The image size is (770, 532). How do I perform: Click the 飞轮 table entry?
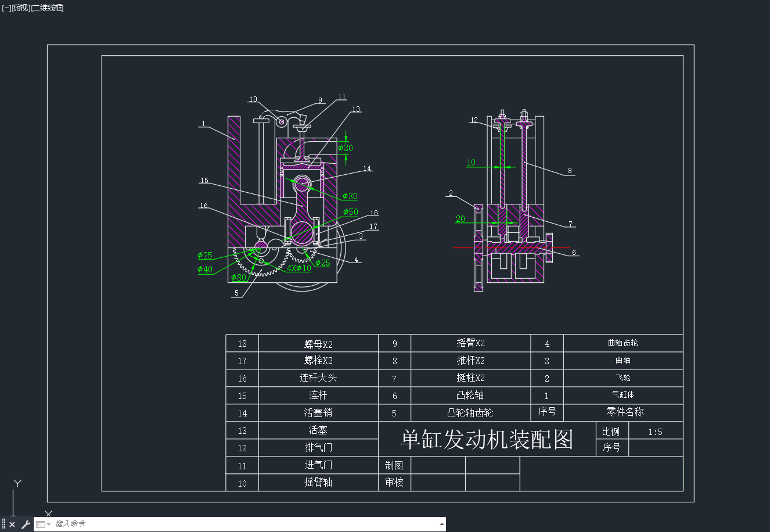(x=623, y=378)
